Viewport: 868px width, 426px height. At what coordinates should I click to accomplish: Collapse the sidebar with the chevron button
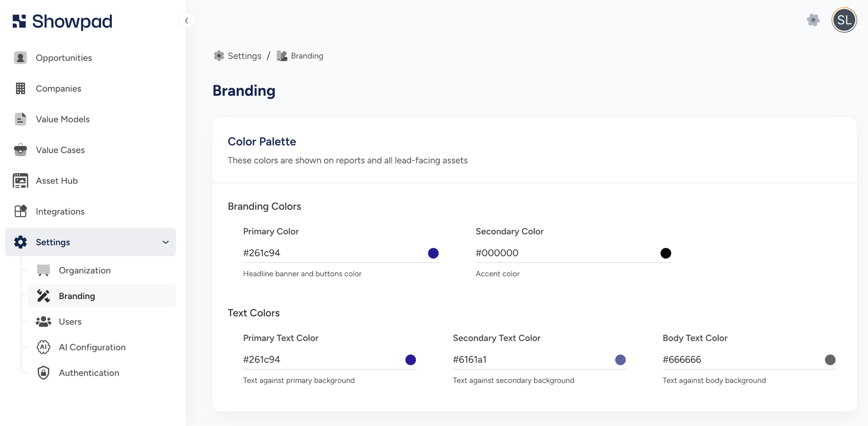186,20
